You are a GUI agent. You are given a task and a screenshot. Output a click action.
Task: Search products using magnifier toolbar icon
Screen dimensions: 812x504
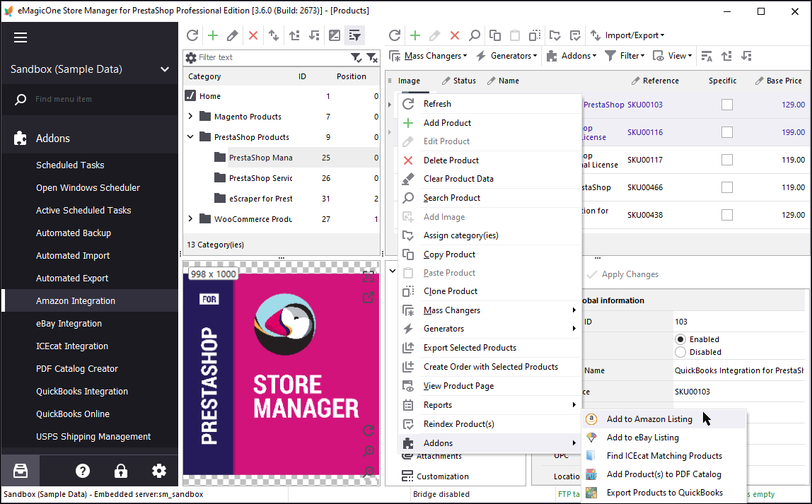pyautogui.click(x=475, y=35)
